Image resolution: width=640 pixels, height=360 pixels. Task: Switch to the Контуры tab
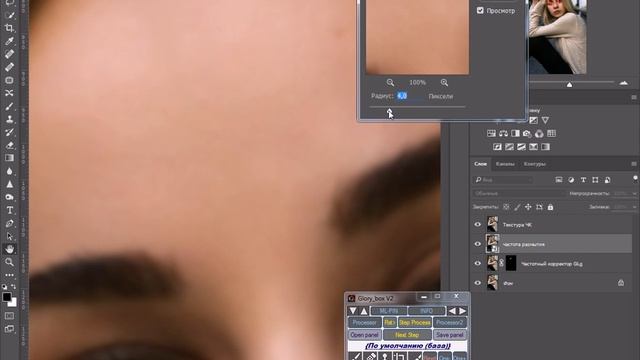pos(534,164)
